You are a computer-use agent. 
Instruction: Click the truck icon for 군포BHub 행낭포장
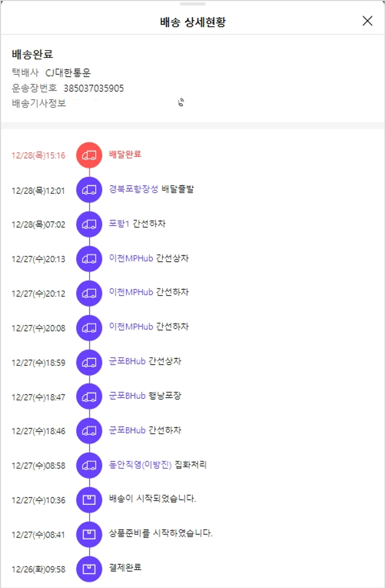point(89,396)
